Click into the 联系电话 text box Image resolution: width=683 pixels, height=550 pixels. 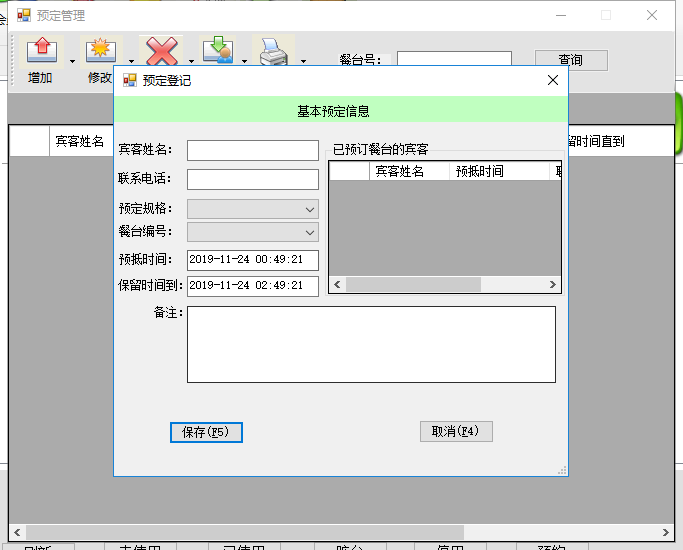[252, 179]
